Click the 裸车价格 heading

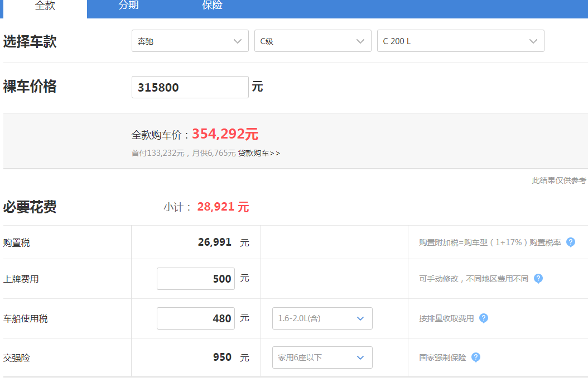(x=30, y=87)
